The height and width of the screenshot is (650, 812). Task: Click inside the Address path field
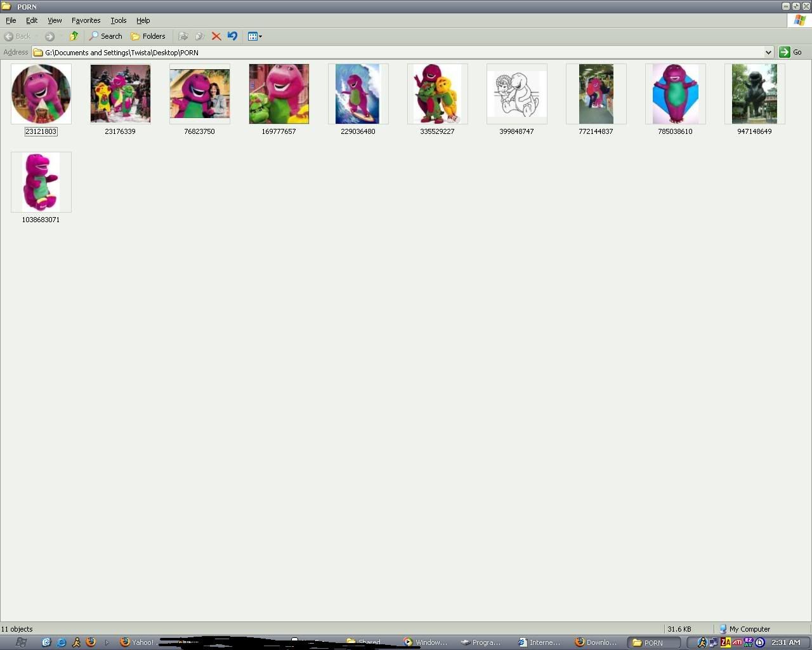point(403,52)
